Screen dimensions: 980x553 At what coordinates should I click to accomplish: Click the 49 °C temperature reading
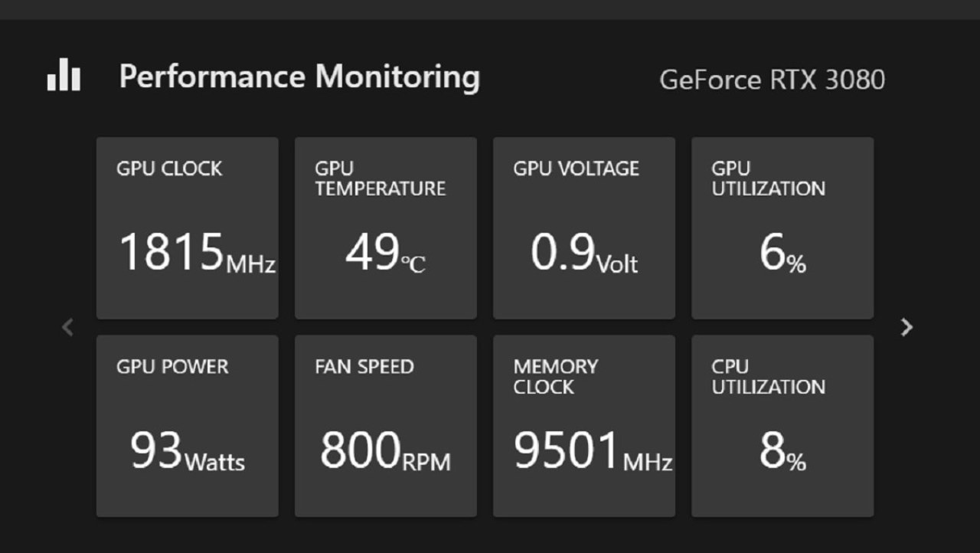(385, 253)
